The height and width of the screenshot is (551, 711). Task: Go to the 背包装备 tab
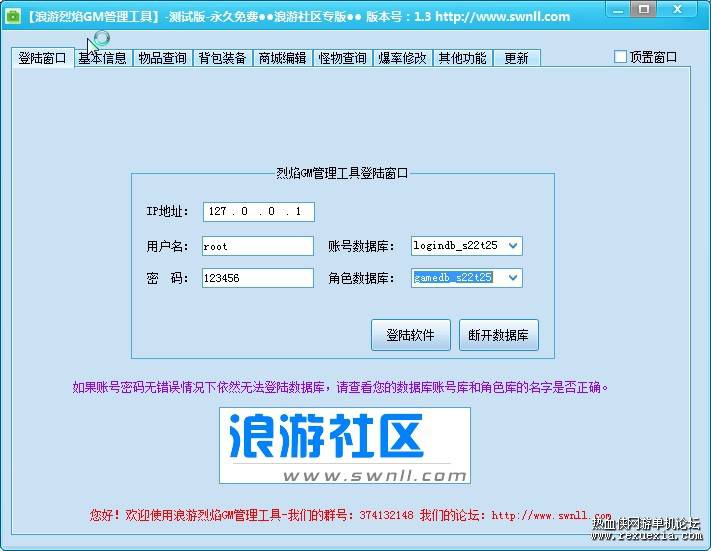(223, 58)
